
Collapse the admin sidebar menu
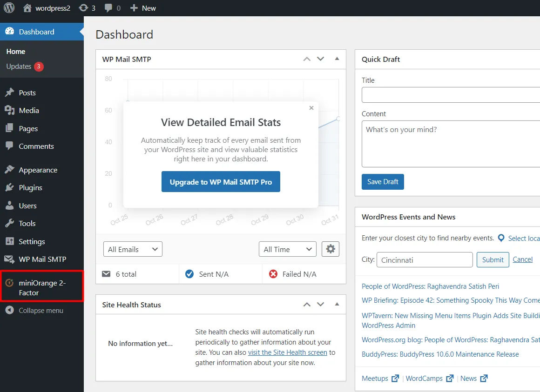(42, 311)
